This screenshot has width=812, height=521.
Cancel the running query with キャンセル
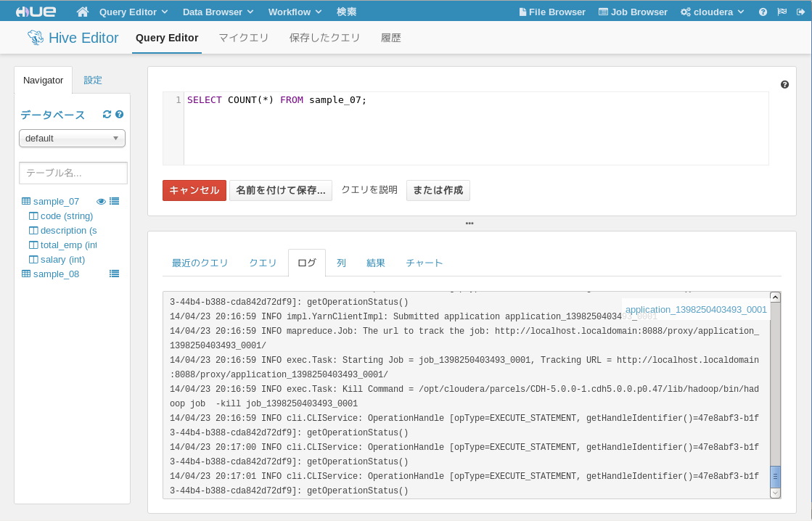pyautogui.click(x=194, y=190)
